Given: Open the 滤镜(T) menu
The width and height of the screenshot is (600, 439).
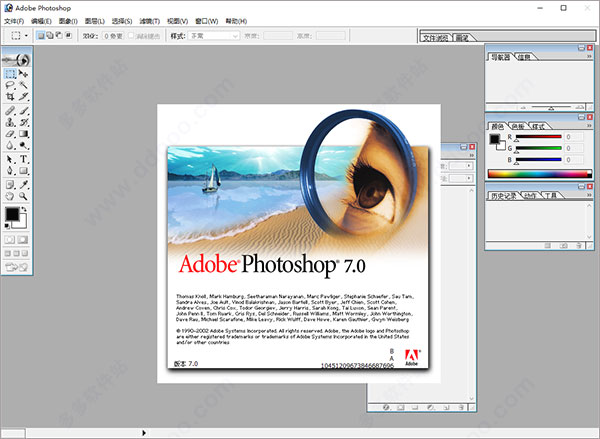Looking at the screenshot, I should 149,21.
